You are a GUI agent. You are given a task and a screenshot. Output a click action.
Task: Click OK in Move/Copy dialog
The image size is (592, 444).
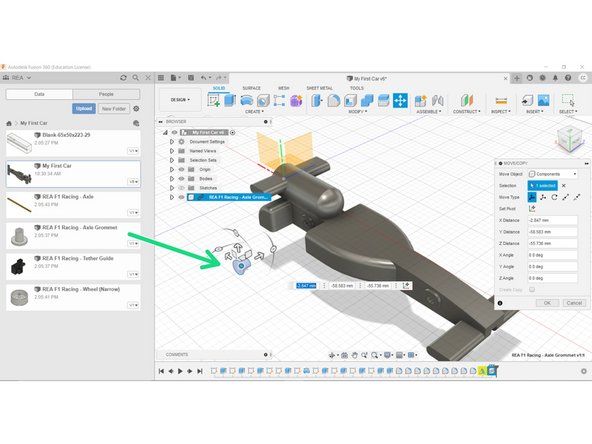547,303
